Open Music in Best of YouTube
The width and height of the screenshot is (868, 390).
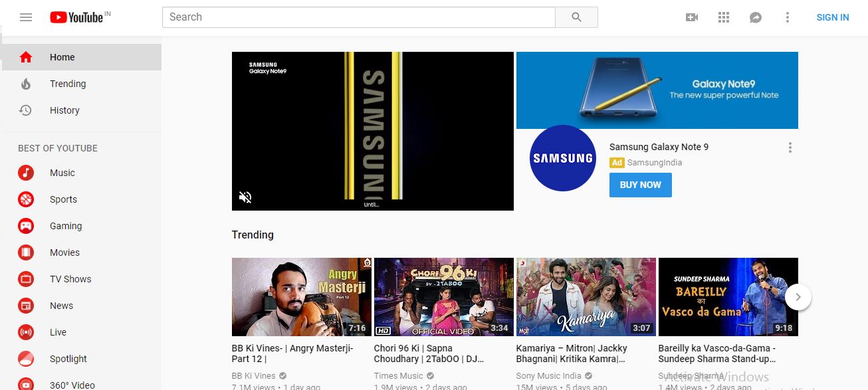click(81, 173)
